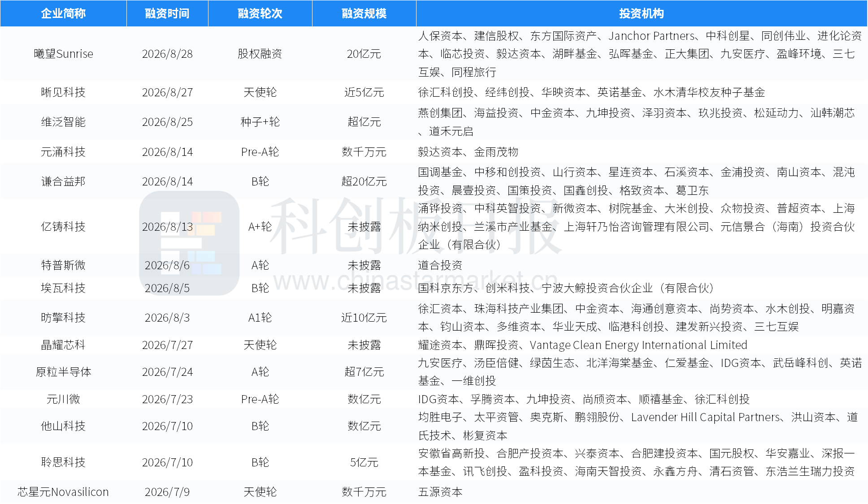The image size is (868, 504).
Task: Click the 20亿元 amount for 曦望Sunrise
Action: pyautogui.click(x=364, y=54)
